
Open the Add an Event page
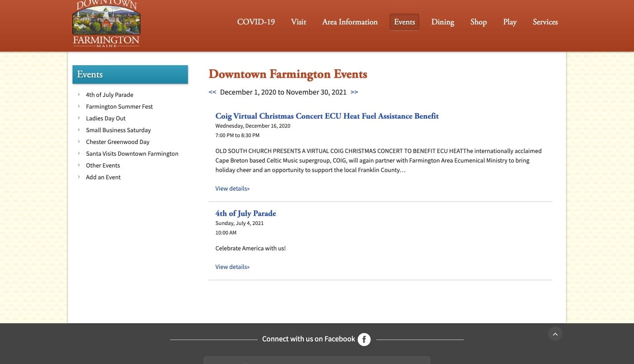tap(103, 177)
